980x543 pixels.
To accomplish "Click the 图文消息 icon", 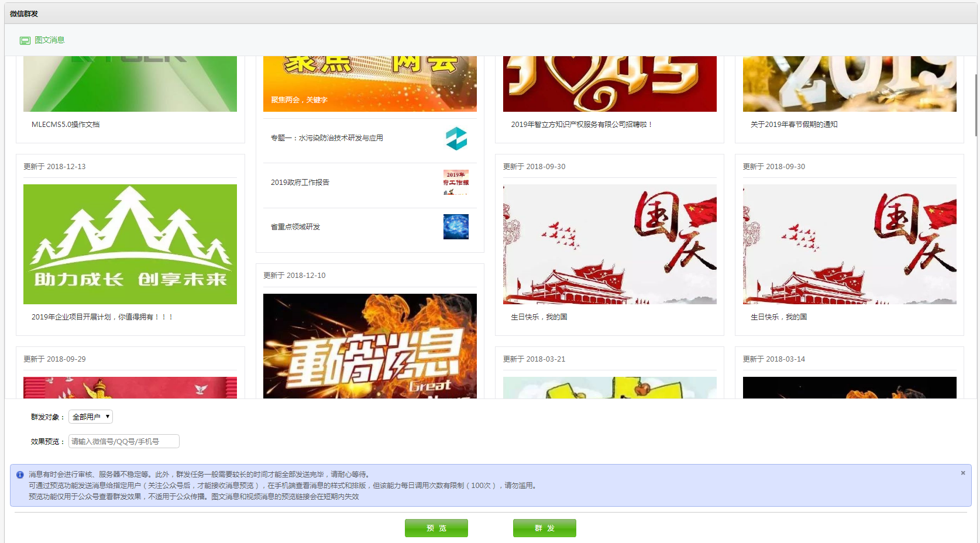I will point(25,40).
